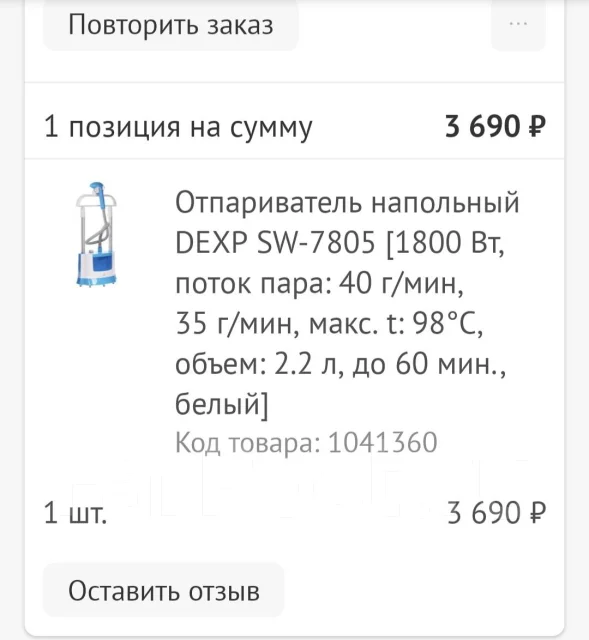This screenshot has height=640, width=589.
Task: Open the three-dots more options menu
Action: [x=518, y=25]
